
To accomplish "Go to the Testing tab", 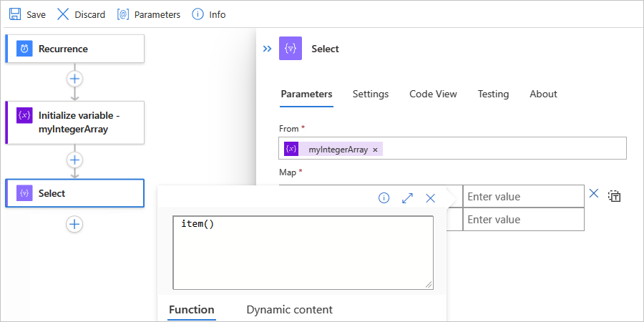I will pos(493,94).
